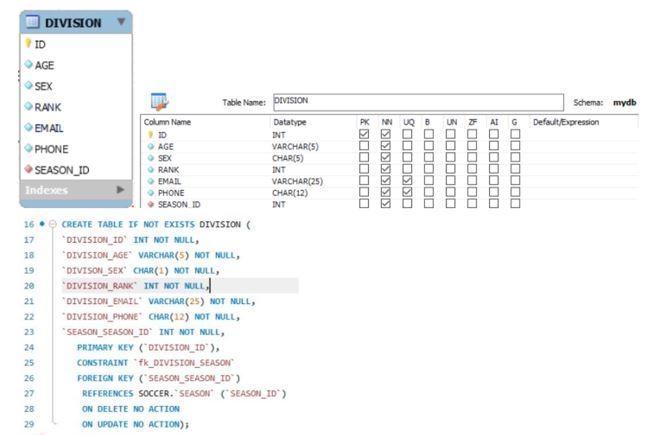Click the statement marker dot on line 16
Viewport: 666px width, 435px height.
click(x=42, y=223)
